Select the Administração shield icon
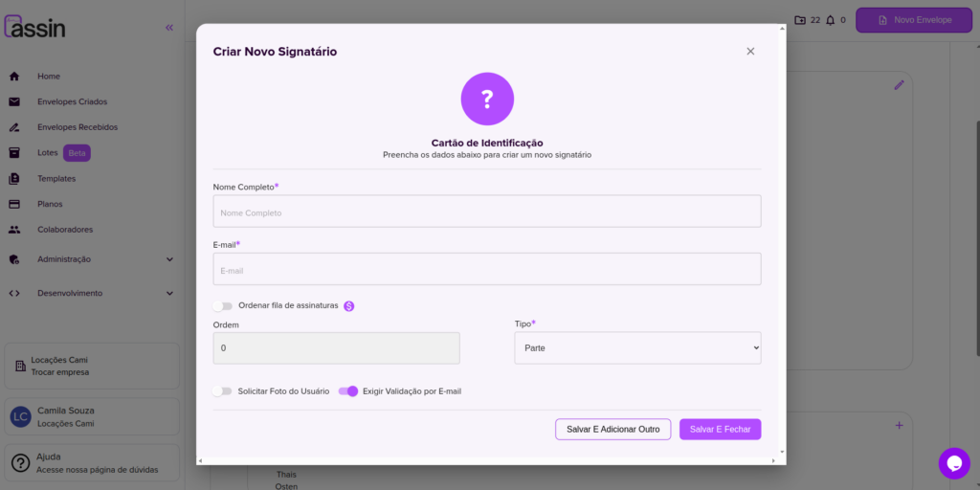 [13, 259]
